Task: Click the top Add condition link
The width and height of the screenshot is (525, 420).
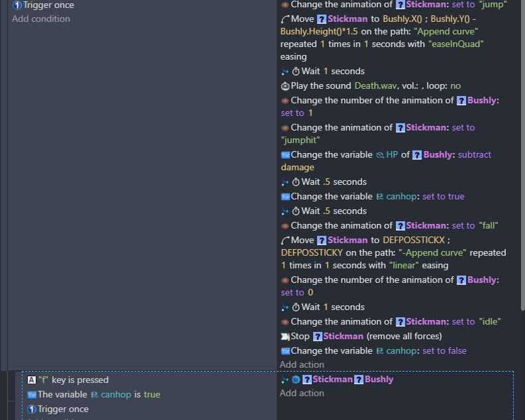Action: point(41,19)
